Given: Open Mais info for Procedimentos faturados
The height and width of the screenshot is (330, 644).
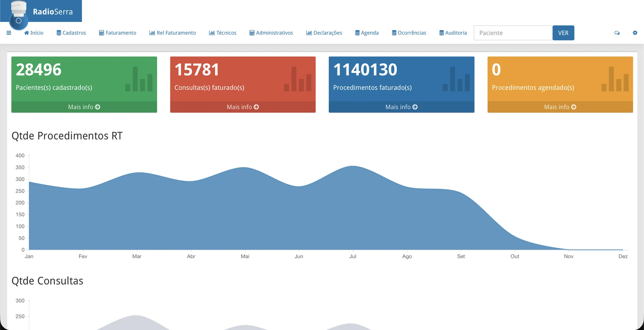Looking at the screenshot, I should point(402,107).
